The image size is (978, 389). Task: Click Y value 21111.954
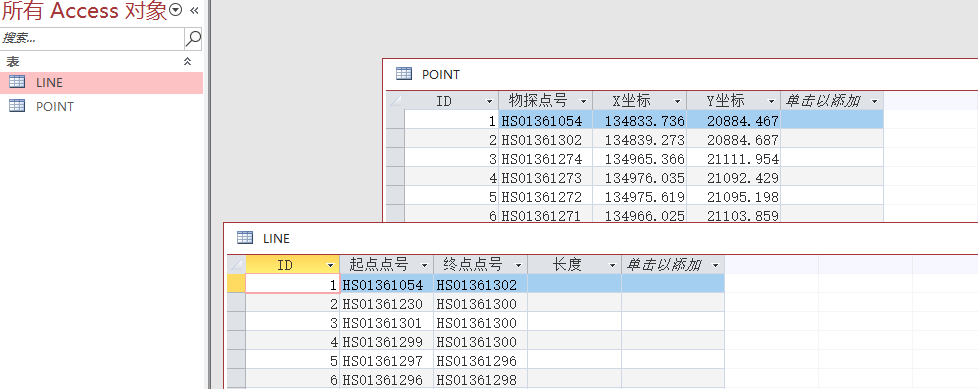click(734, 159)
